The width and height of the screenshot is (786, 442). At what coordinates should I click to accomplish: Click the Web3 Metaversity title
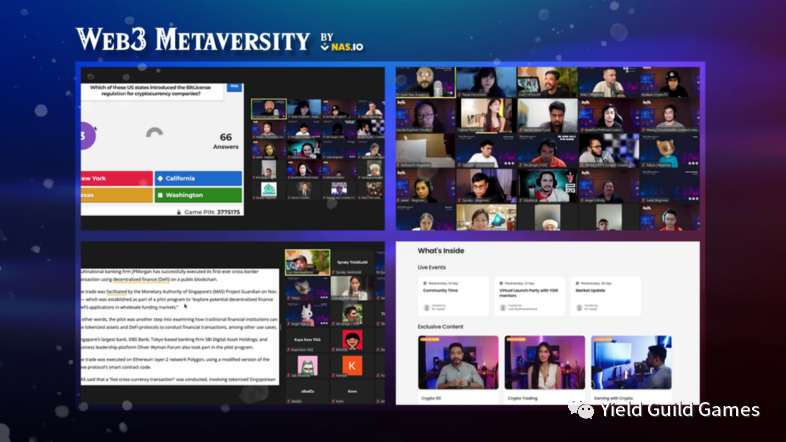(x=192, y=39)
